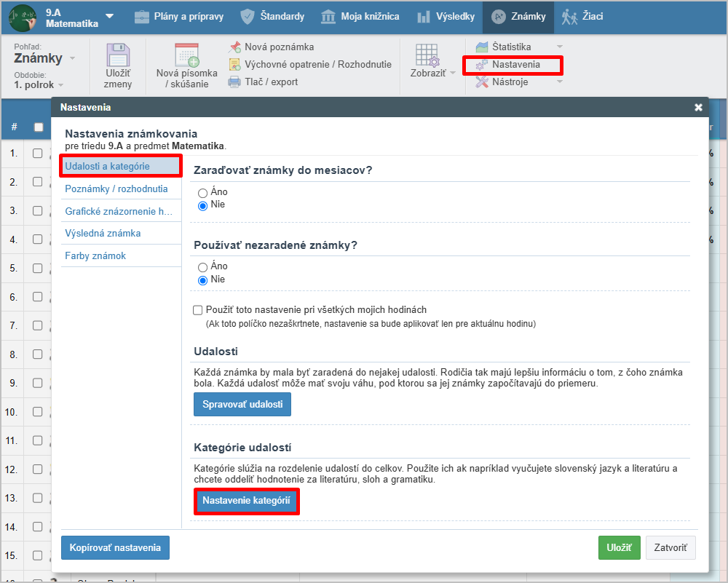The width and height of the screenshot is (728, 583).
Task: Click the Spravovať udalosti button
Action: coord(242,404)
